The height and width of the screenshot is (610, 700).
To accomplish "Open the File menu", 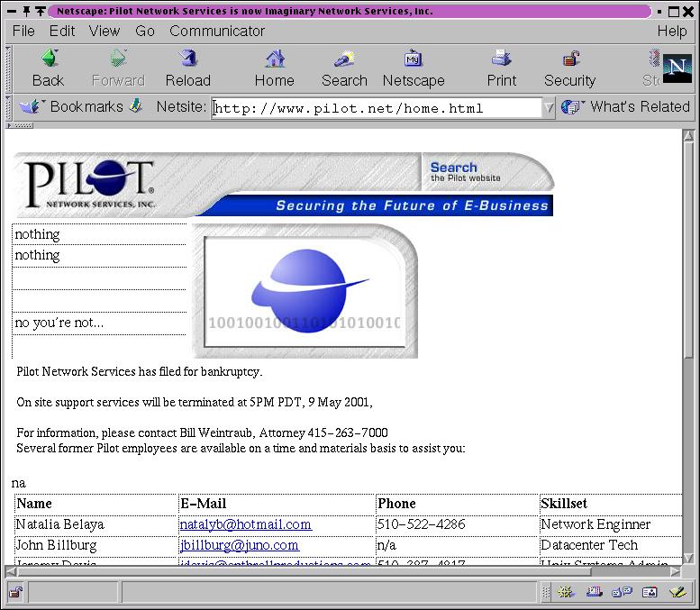I will tap(23, 31).
